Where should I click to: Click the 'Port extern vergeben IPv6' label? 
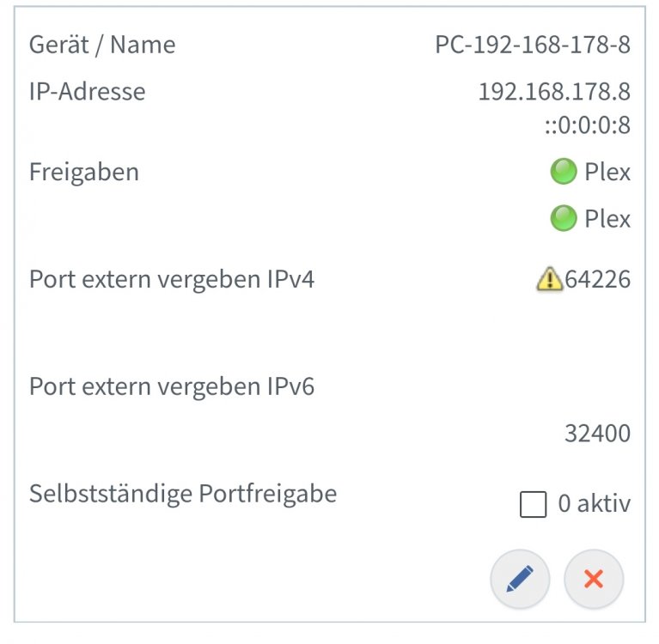point(172,386)
